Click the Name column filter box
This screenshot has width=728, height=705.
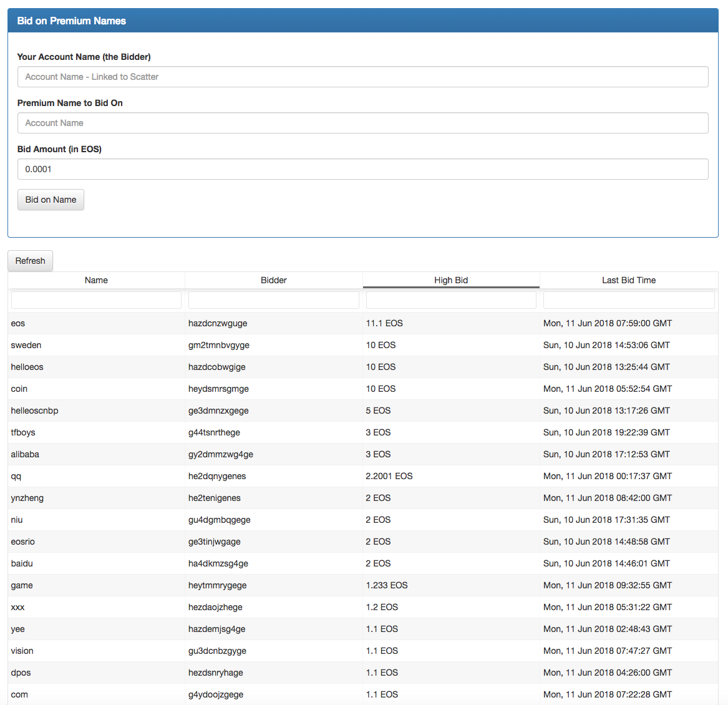[96, 300]
